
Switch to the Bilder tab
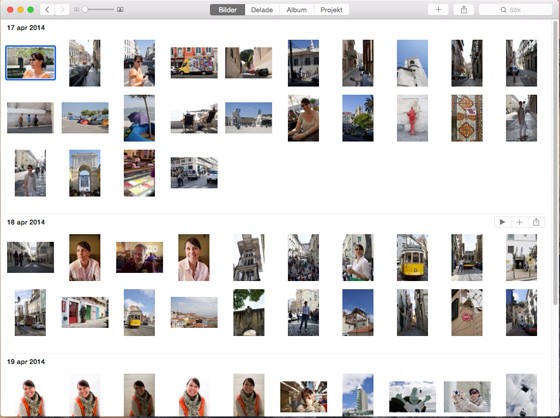pos(228,10)
